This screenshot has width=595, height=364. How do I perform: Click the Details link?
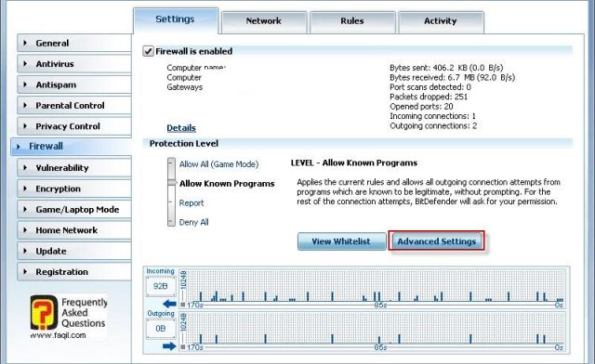tap(181, 128)
